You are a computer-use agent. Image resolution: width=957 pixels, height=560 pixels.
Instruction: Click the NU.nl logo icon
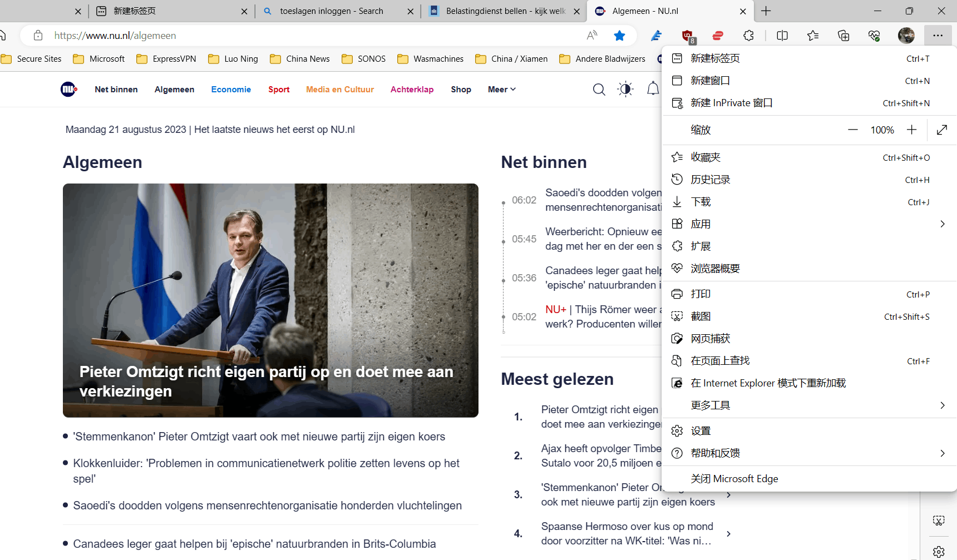(68, 89)
